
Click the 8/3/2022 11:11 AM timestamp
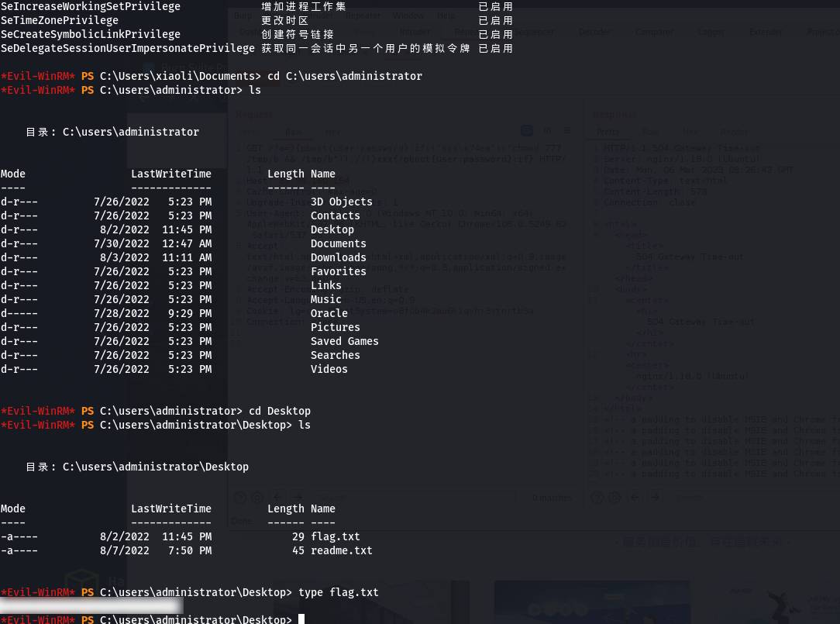pos(155,257)
